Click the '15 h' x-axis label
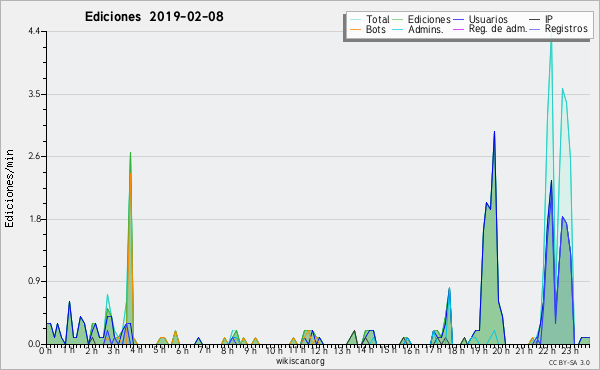 388,350
